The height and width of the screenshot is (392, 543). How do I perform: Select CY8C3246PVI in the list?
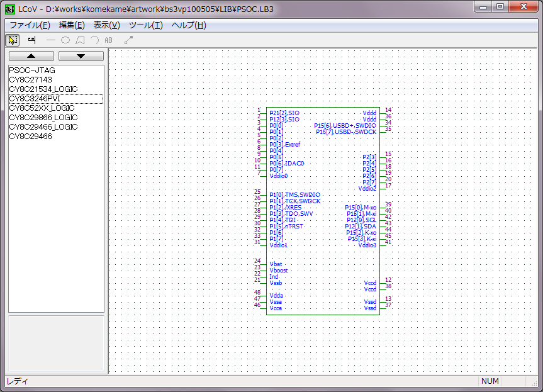[56, 99]
